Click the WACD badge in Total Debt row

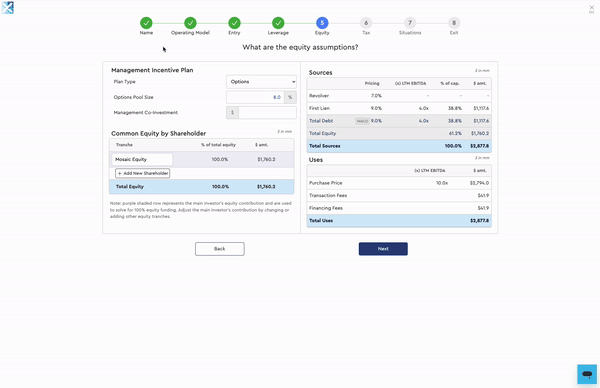coord(362,121)
